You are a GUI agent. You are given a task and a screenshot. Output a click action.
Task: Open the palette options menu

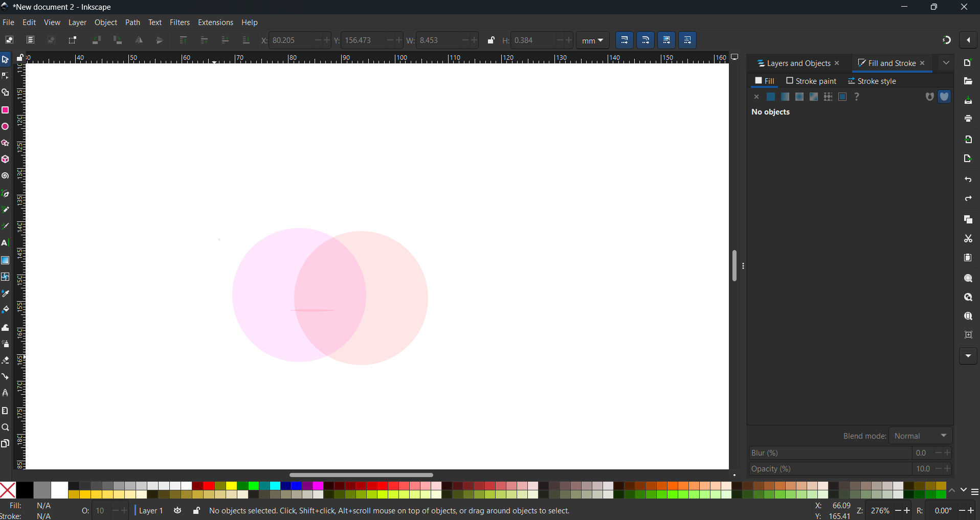974,492
